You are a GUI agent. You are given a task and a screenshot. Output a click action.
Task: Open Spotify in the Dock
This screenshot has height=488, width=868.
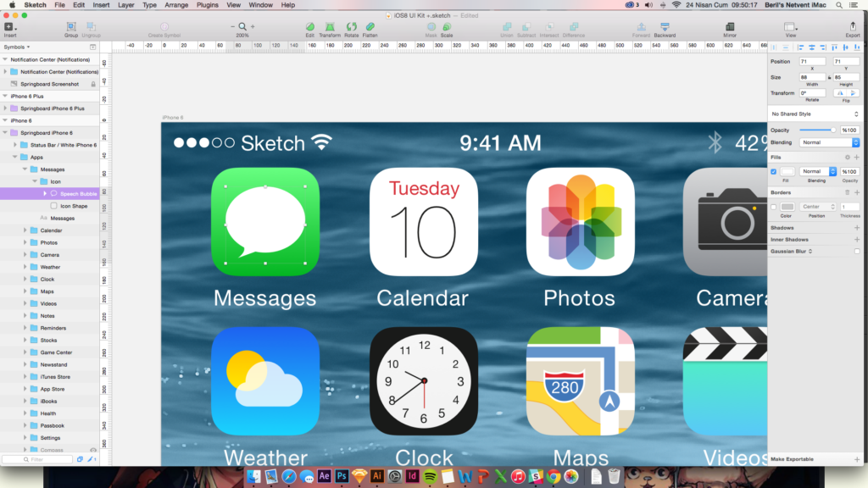[x=430, y=476]
